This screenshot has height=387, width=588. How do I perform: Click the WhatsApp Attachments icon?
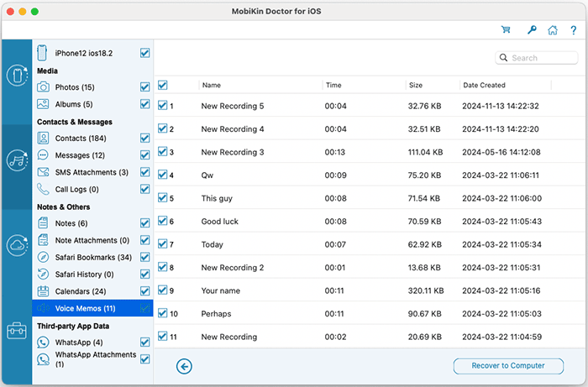(43, 359)
